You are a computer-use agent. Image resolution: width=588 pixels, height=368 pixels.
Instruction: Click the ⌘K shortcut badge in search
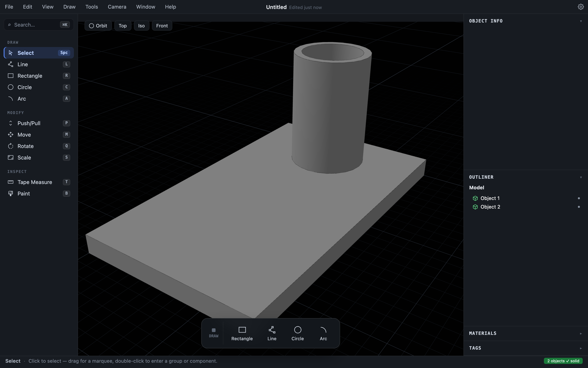[x=65, y=25]
